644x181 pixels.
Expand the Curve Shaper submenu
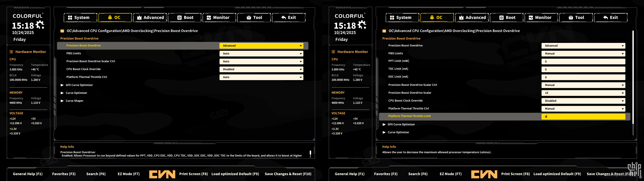tap(74, 101)
